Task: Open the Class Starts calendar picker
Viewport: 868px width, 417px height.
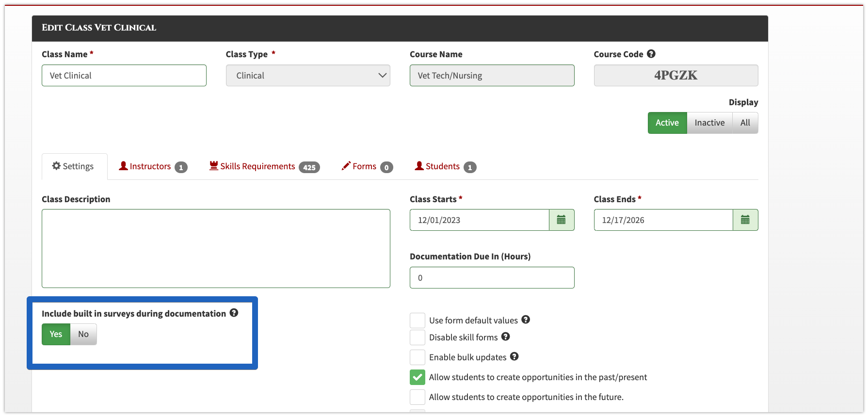Action: pyautogui.click(x=562, y=220)
